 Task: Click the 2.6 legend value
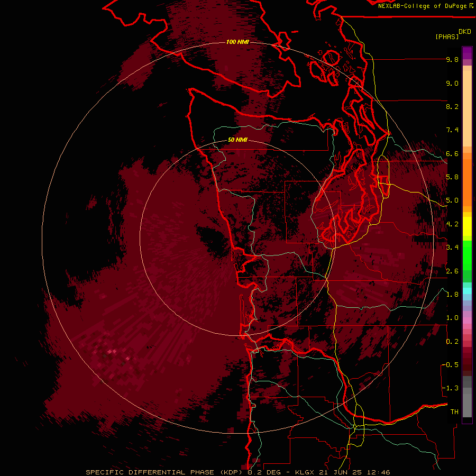(452, 271)
